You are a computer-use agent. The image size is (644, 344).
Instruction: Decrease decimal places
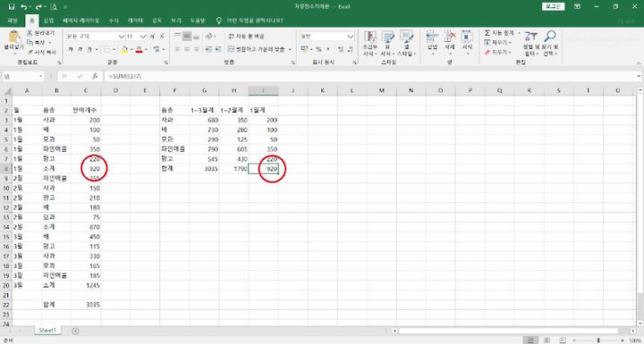pyautogui.click(x=351, y=49)
